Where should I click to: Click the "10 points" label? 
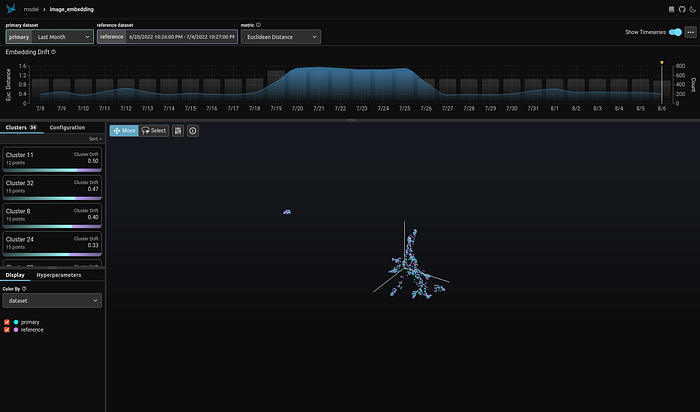(15, 219)
